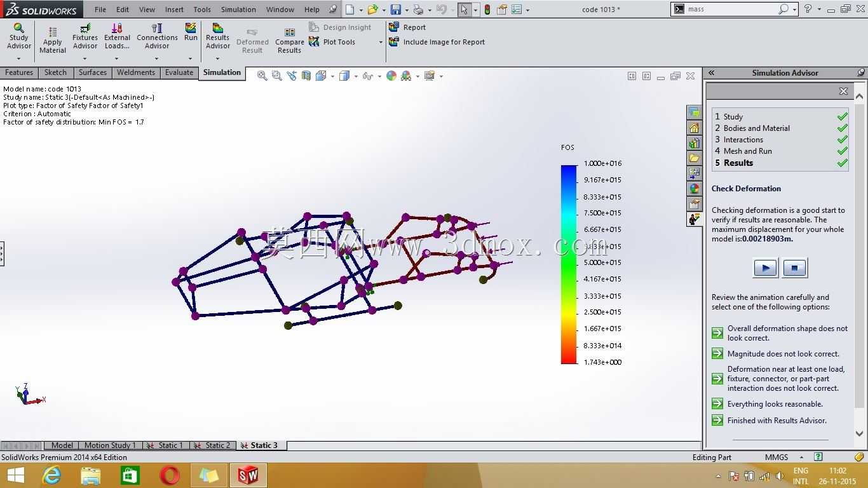Click Compare Results tool
Viewport: 868px width, 488px height.
[x=289, y=41]
